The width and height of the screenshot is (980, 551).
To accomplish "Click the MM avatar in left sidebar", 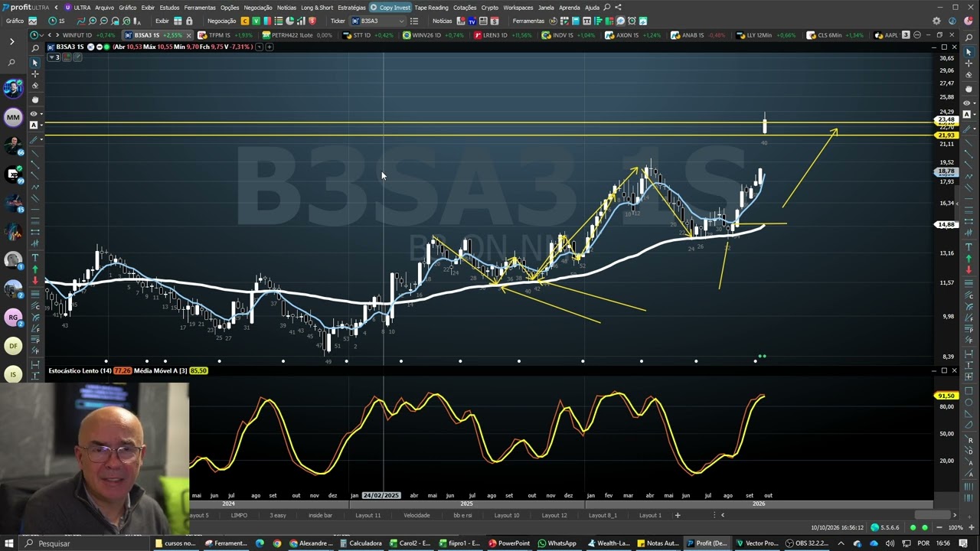I will coord(13,117).
